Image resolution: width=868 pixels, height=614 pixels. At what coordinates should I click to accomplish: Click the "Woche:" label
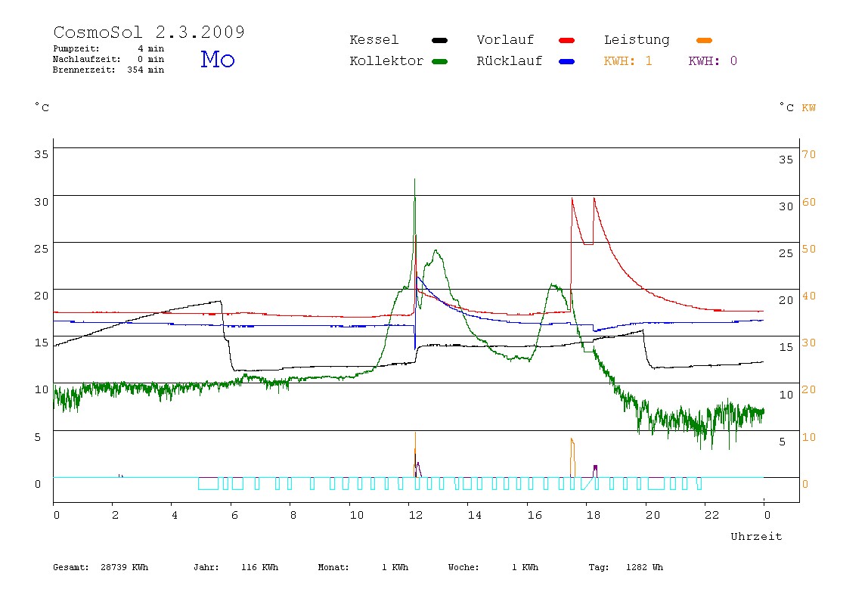tap(463, 567)
